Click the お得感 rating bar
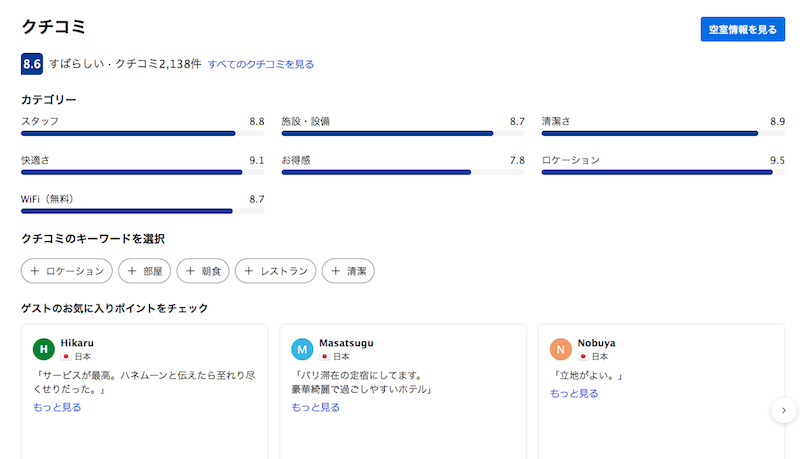The width and height of the screenshot is (800, 459). pyautogui.click(x=403, y=172)
